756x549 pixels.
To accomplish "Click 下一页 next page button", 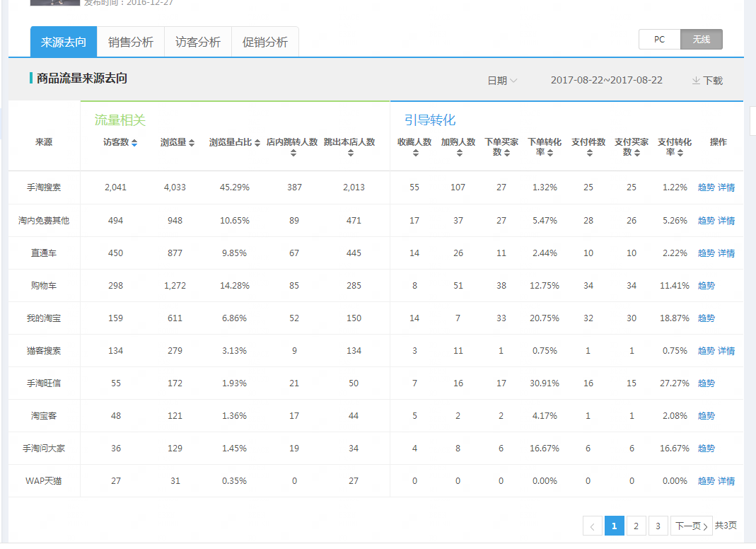I will click(x=692, y=526).
